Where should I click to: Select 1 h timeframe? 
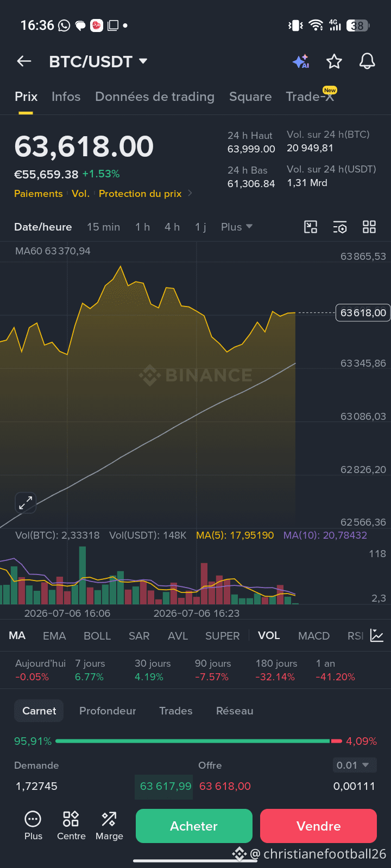pos(142,227)
